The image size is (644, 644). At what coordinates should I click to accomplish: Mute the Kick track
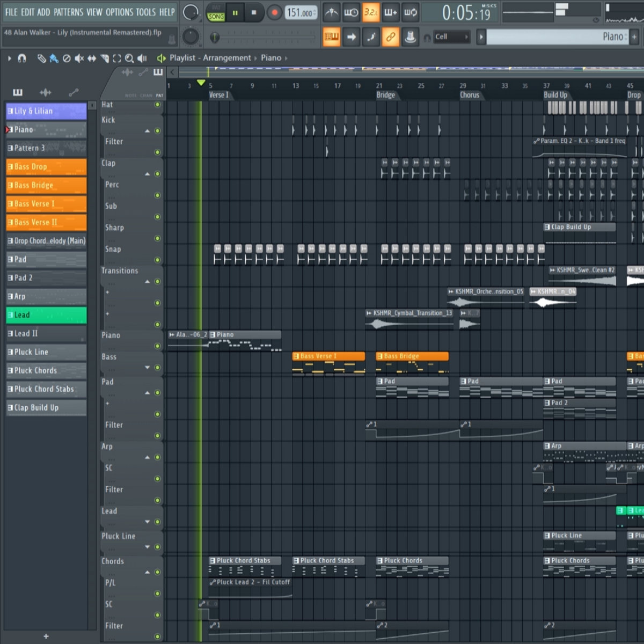[x=158, y=130]
